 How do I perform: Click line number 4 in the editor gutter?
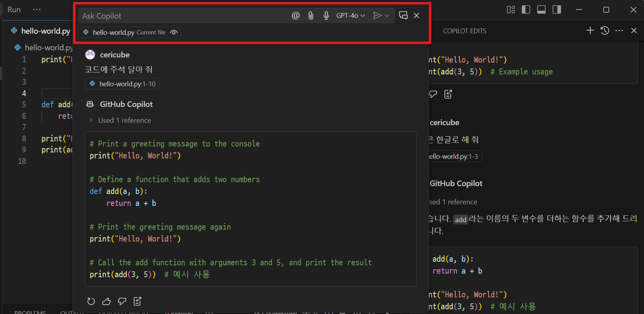24,93
